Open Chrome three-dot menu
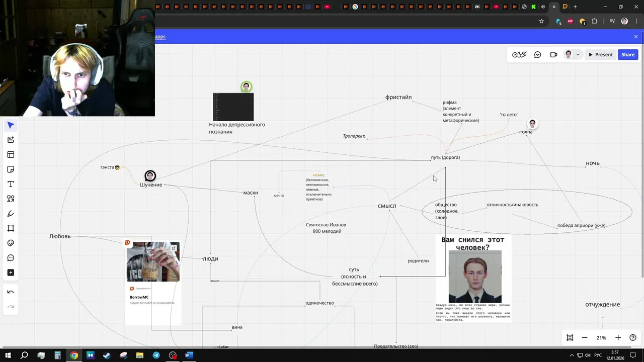Viewport: 644px width, 362px height. pos(636,21)
